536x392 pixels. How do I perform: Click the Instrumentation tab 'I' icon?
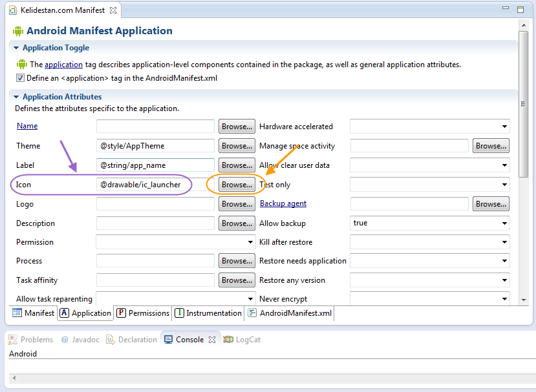click(x=180, y=313)
